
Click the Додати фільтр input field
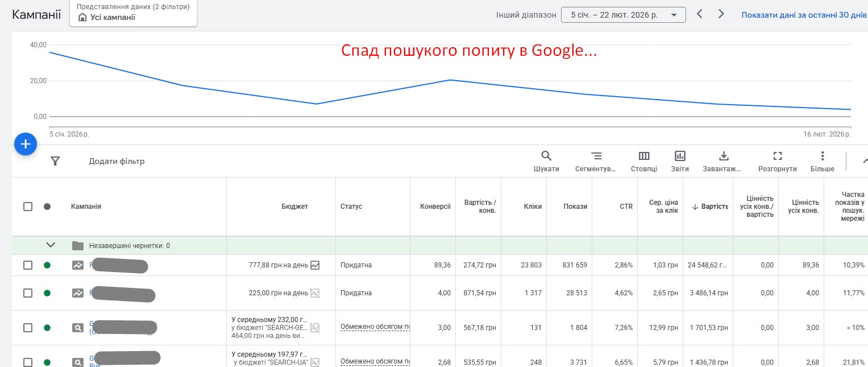(x=117, y=162)
